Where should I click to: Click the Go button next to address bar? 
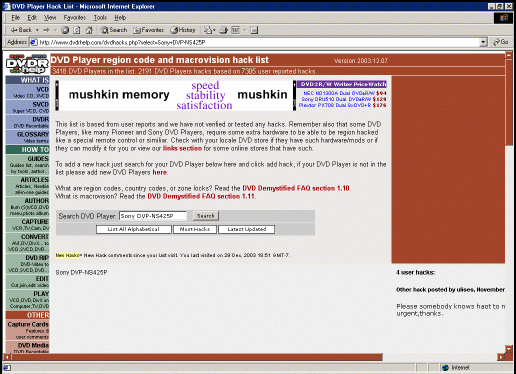pyautogui.click(x=501, y=42)
